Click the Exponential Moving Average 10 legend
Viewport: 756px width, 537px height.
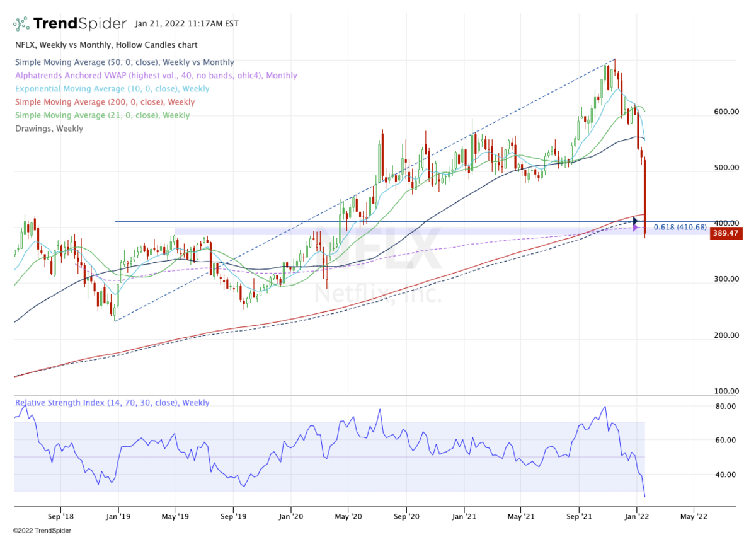(x=112, y=89)
